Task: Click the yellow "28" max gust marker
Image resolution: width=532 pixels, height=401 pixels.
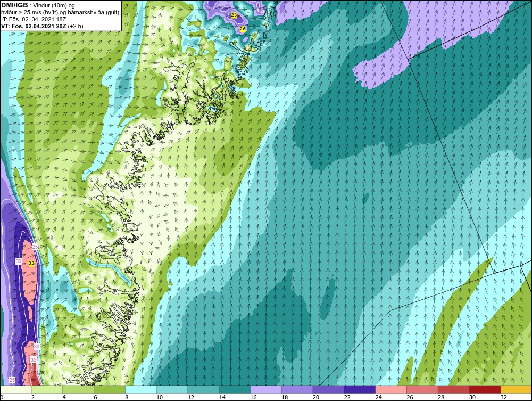Action: pyautogui.click(x=234, y=15)
